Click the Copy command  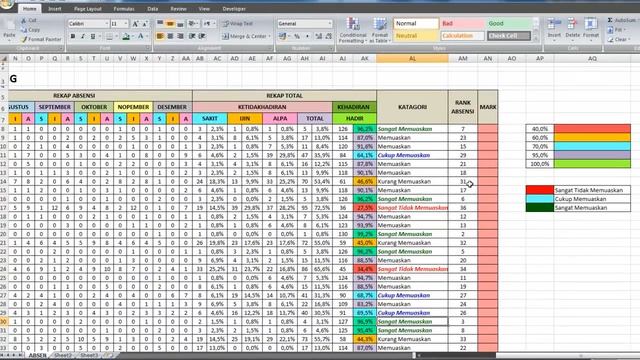tap(30, 30)
